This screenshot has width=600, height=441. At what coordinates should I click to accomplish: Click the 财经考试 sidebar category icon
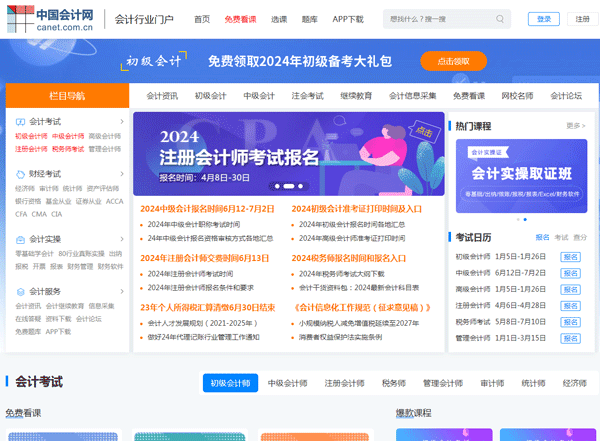20,174
